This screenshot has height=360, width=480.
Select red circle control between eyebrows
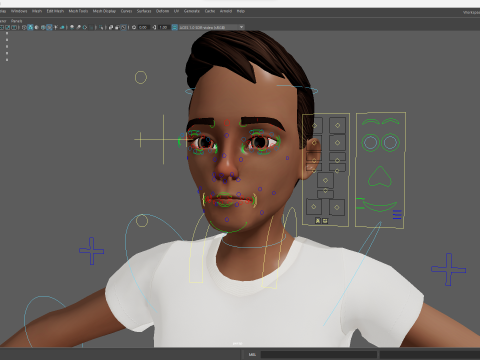tap(227, 123)
